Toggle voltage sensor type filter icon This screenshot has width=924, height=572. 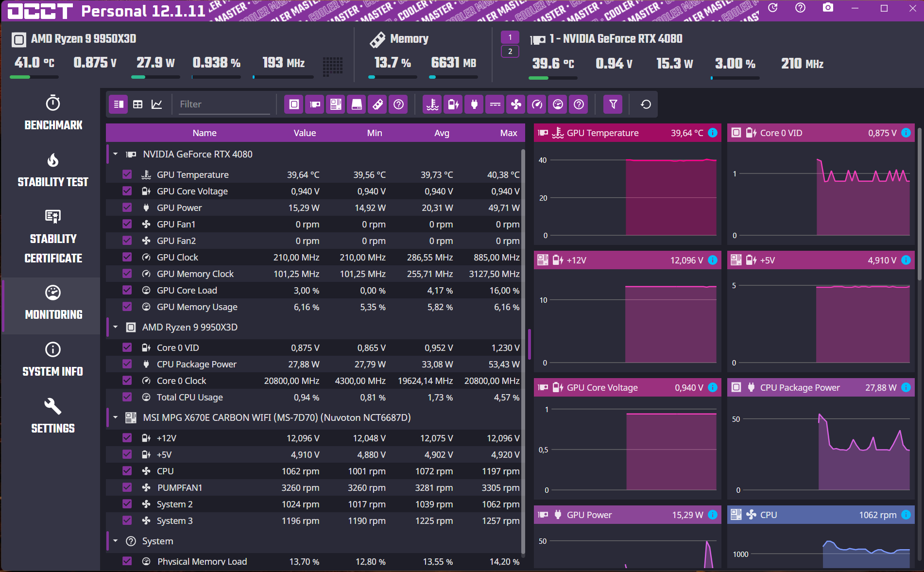point(453,104)
